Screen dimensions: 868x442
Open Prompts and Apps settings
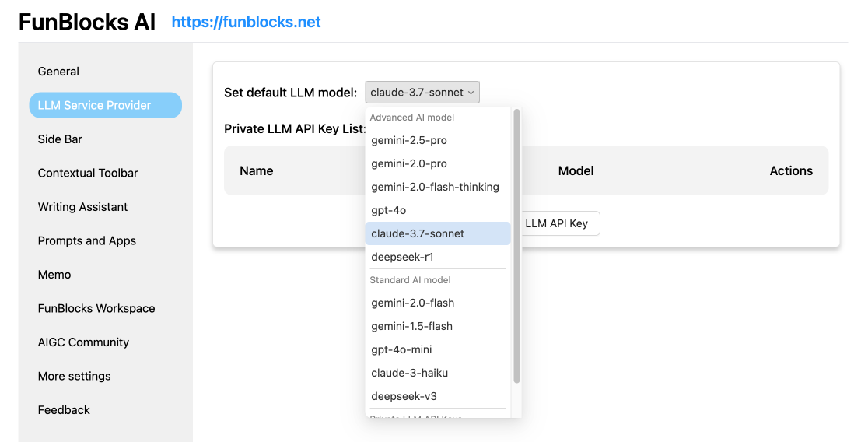(x=87, y=240)
